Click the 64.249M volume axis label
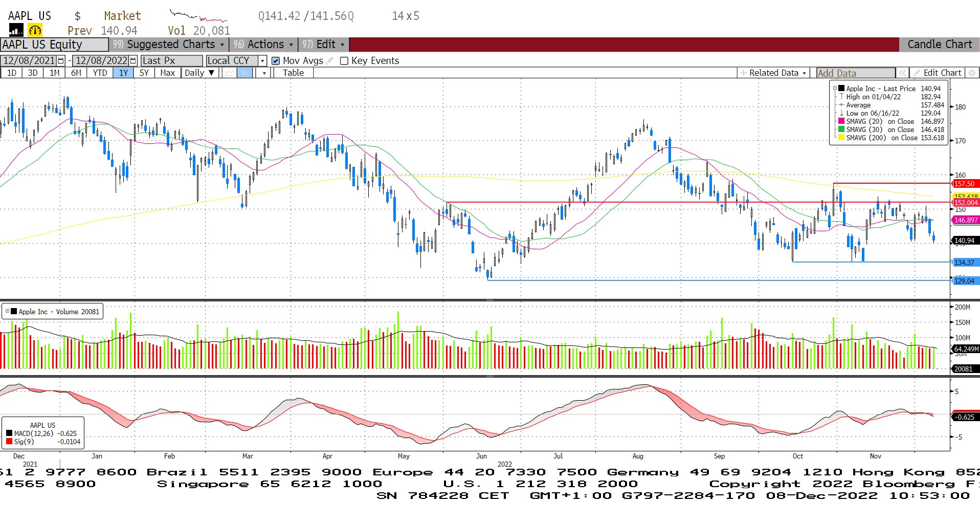Screen dimensions: 980x524 coord(966,349)
